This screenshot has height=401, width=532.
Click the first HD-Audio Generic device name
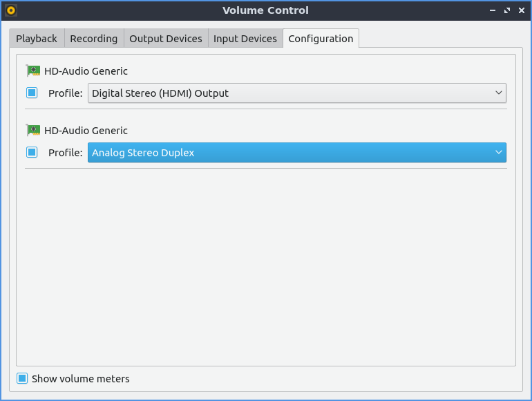(86, 71)
